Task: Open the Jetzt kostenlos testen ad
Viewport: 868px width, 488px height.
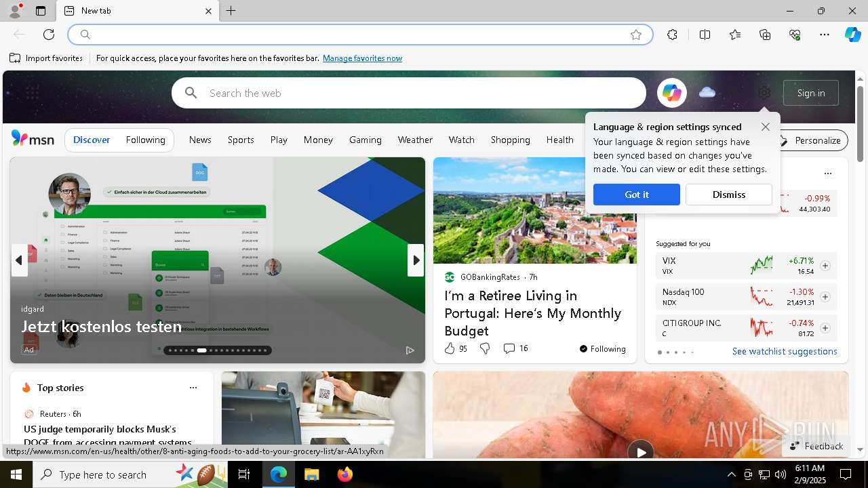Action: (102, 327)
